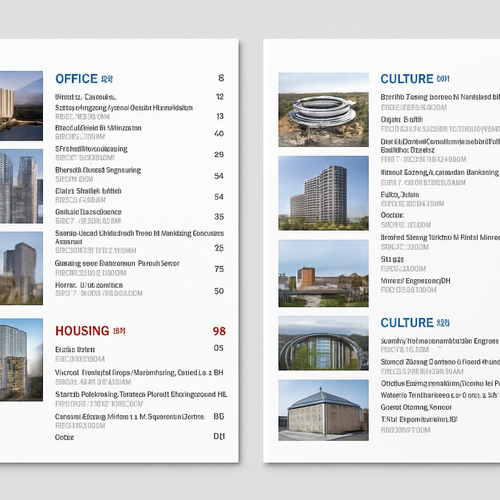Click the red page number 98
Viewport: 500px width, 500px height.
point(219,331)
